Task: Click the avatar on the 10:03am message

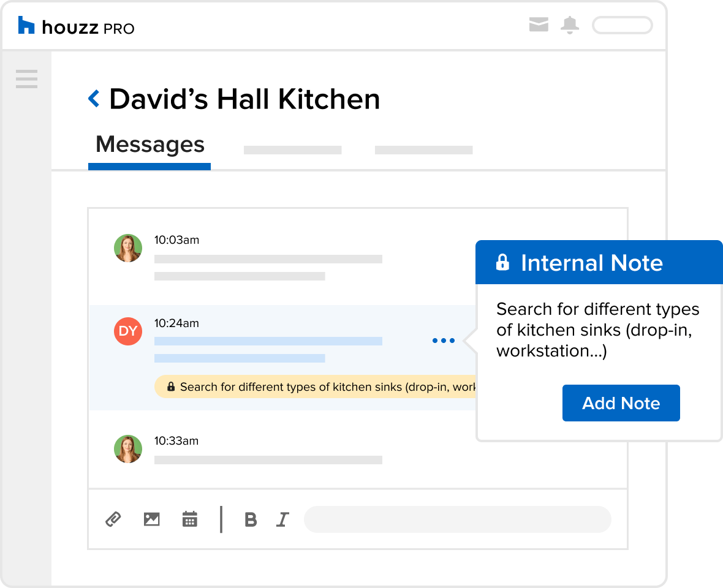Action: click(128, 248)
